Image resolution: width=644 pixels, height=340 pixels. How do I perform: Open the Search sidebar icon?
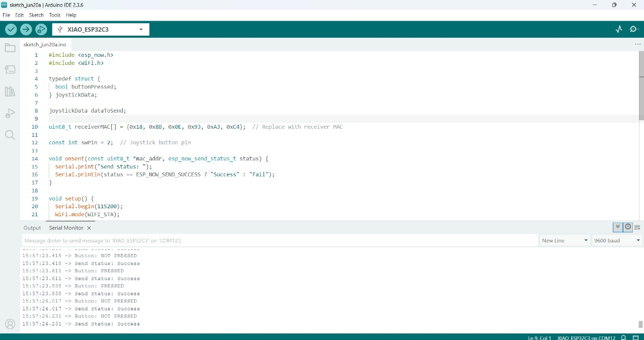(10, 135)
